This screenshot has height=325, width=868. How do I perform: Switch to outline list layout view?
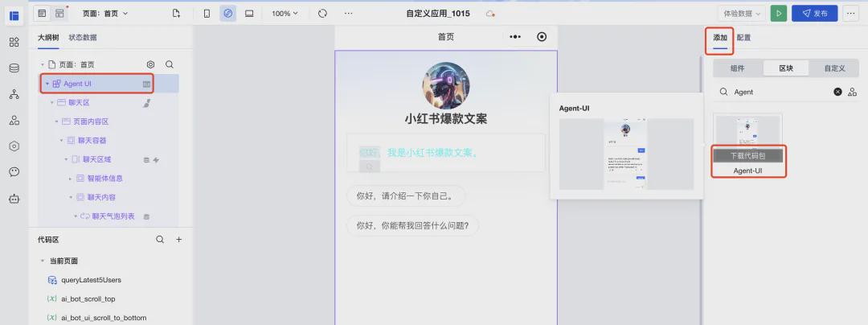point(42,14)
